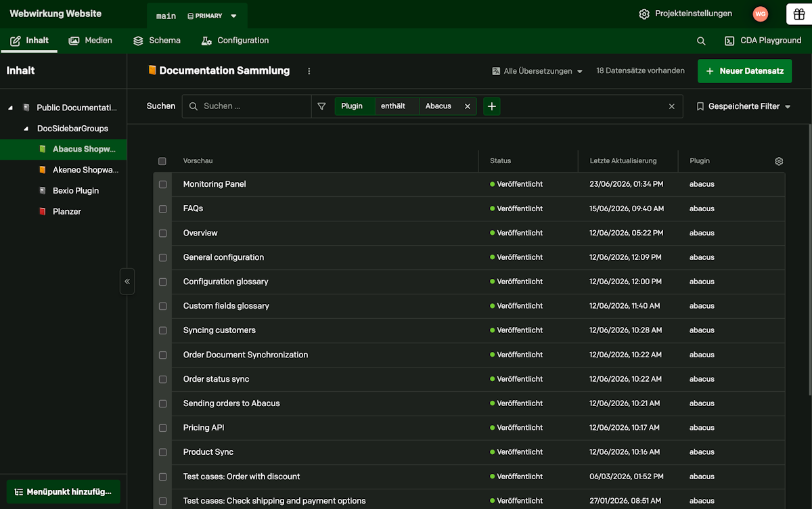Open the three-dot menu beside Documentation Sammlung
The width and height of the screenshot is (812, 509).
tap(309, 71)
